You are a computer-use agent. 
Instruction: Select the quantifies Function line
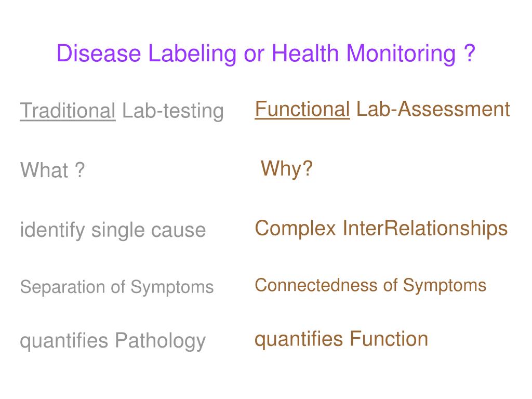tap(341, 339)
